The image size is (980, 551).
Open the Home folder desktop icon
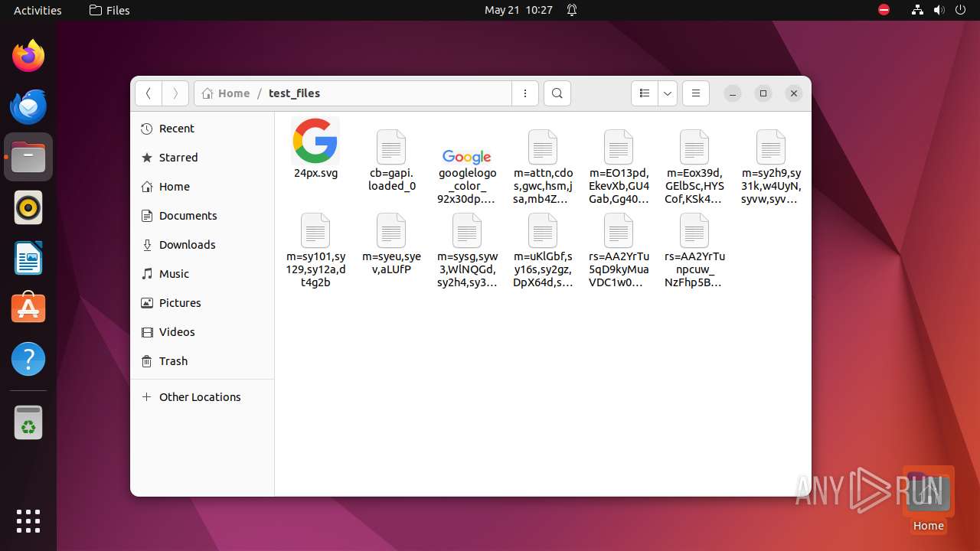(x=928, y=500)
